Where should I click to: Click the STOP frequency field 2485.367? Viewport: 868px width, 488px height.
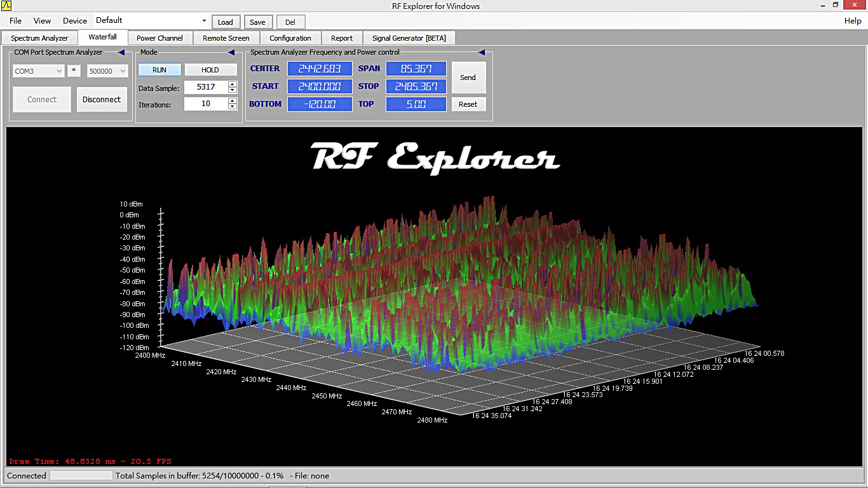(x=416, y=86)
